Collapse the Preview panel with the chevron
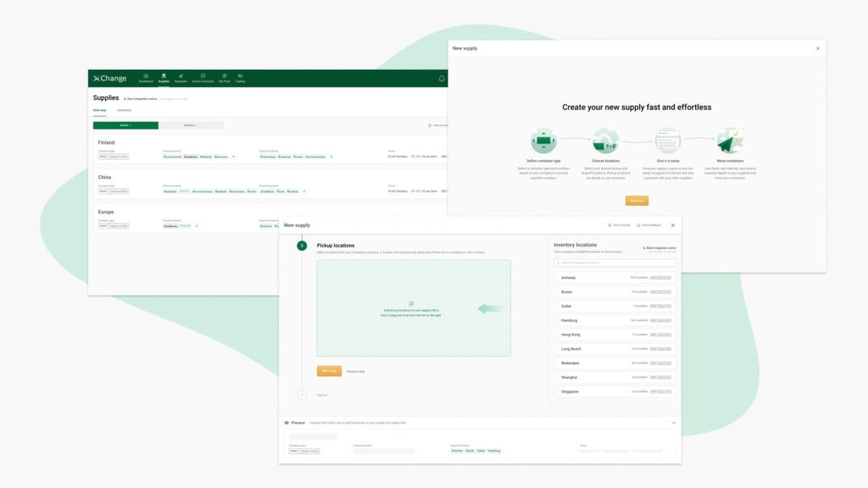The height and width of the screenshot is (488, 868). (x=673, y=423)
